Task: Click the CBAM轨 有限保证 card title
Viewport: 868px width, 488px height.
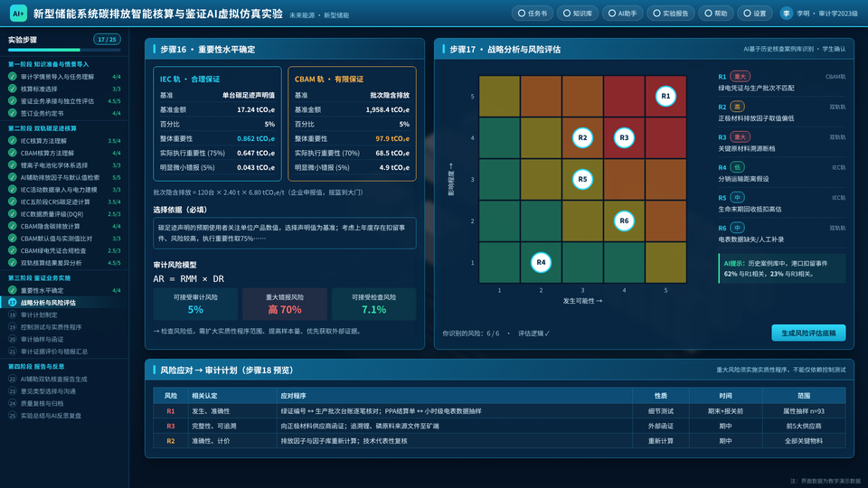Action: (329, 80)
